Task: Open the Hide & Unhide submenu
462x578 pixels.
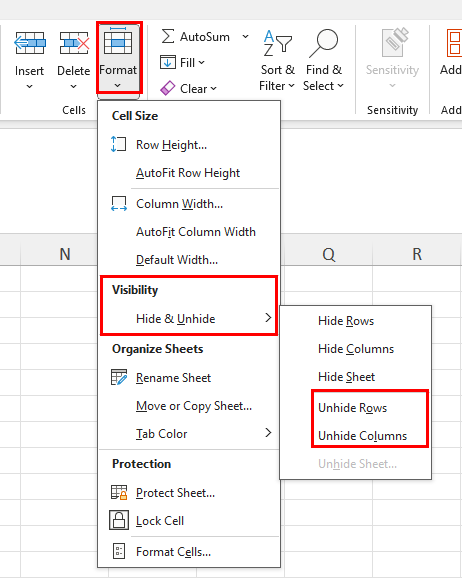Action: pos(188,318)
